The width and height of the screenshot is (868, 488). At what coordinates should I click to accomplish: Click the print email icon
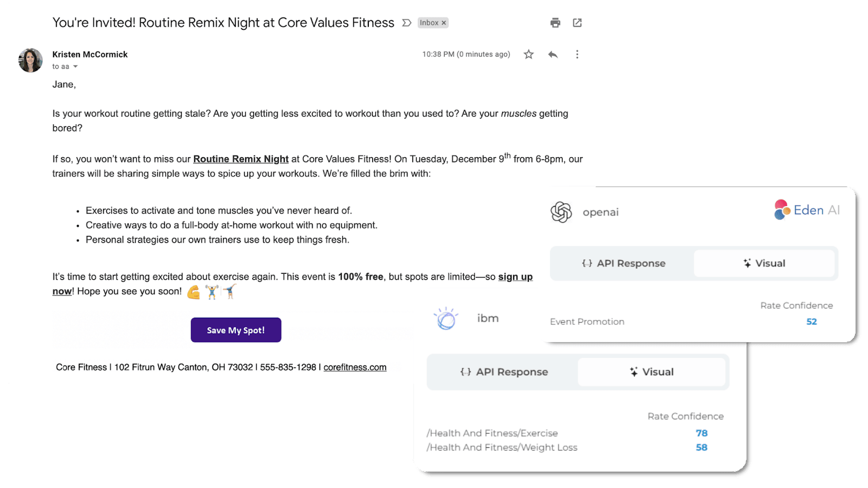click(555, 23)
